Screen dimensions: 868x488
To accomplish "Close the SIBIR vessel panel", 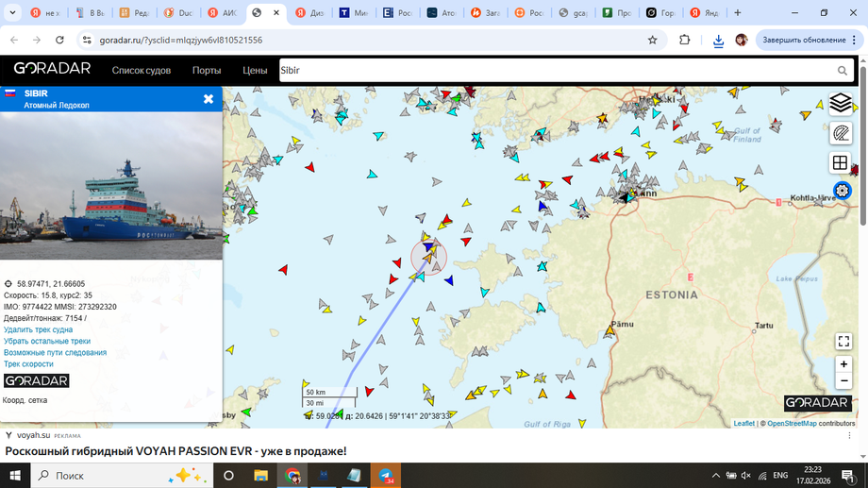I will pyautogui.click(x=209, y=98).
